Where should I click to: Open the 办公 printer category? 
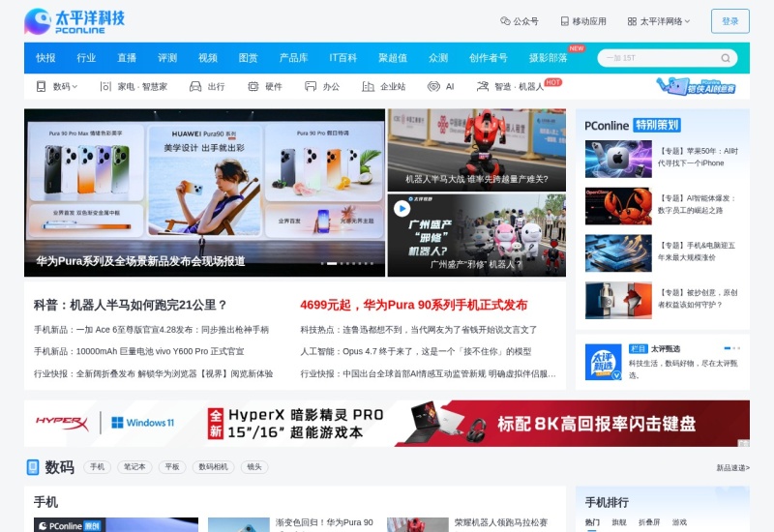click(322, 86)
